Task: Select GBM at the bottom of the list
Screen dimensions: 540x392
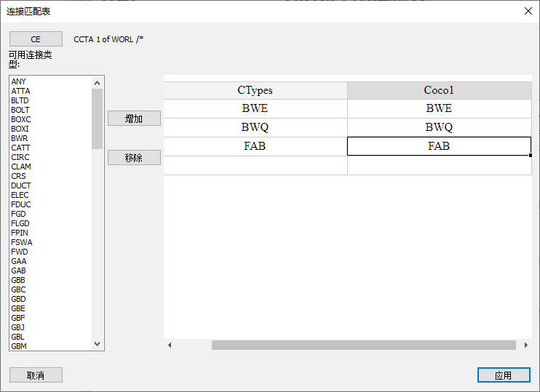Action: (19, 346)
